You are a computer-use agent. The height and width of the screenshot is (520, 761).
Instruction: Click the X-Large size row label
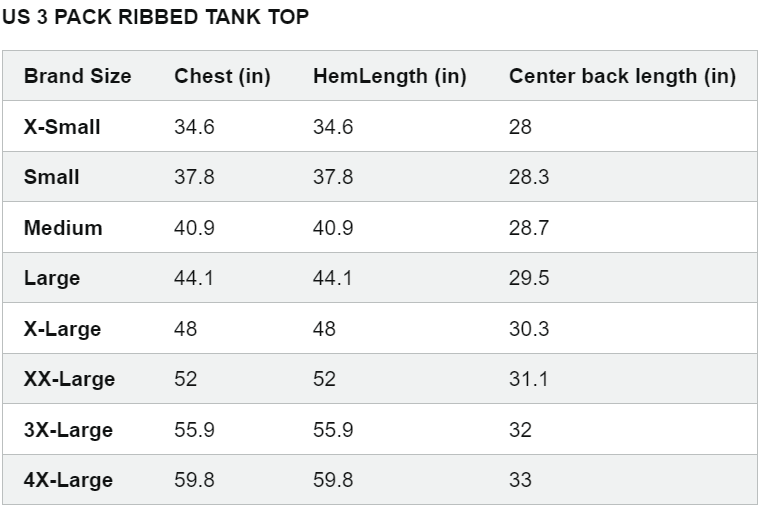click(x=63, y=329)
